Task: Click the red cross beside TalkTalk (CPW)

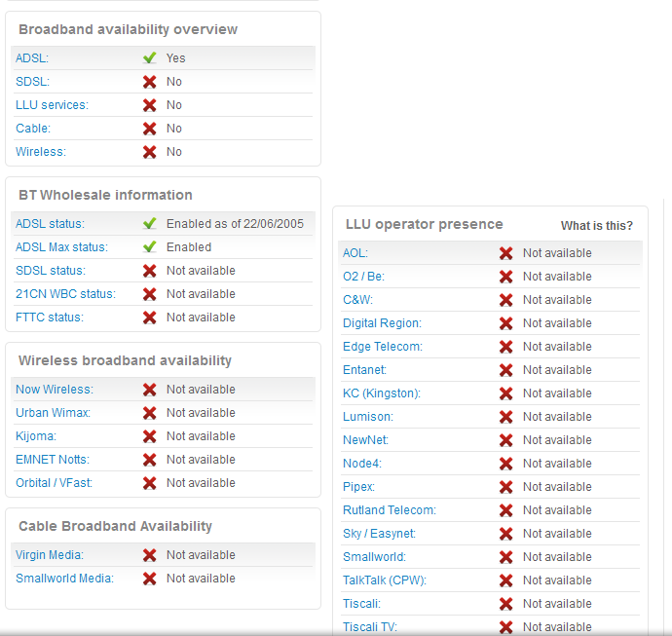Action: tap(506, 580)
